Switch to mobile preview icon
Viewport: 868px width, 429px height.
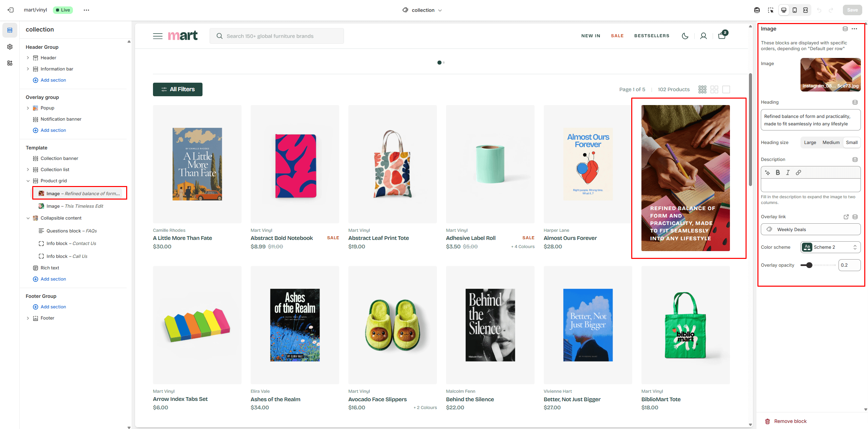tap(794, 10)
